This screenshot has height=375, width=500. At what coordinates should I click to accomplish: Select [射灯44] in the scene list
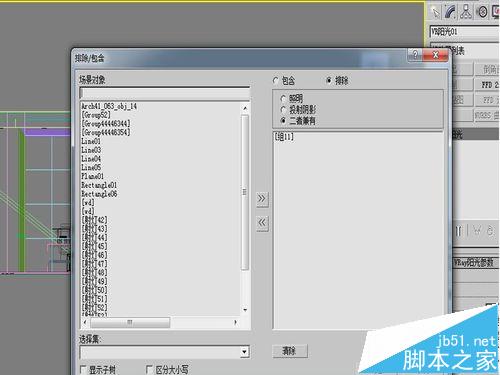pyautogui.click(x=95, y=237)
